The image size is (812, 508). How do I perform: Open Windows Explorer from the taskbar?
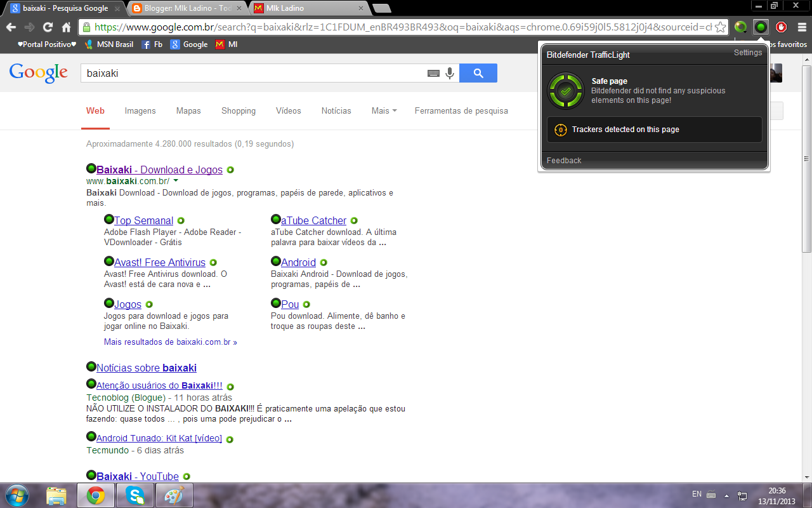point(56,495)
